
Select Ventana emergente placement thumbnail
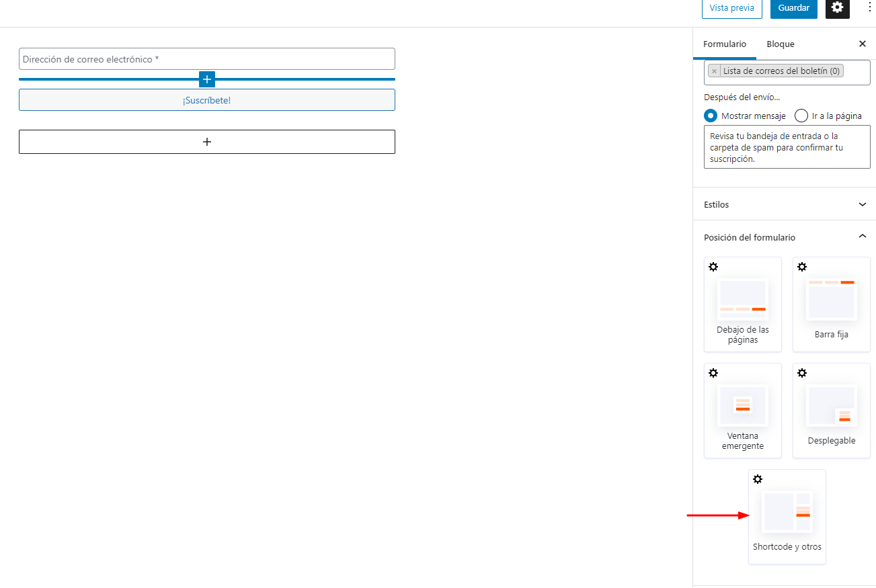pyautogui.click(x=743, y=405)
